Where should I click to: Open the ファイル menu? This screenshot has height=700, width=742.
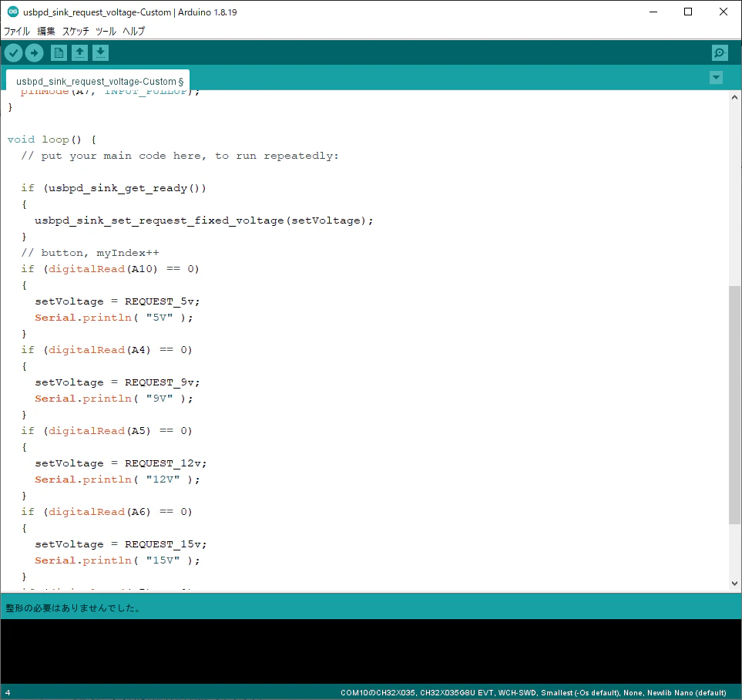pos(17,32)
